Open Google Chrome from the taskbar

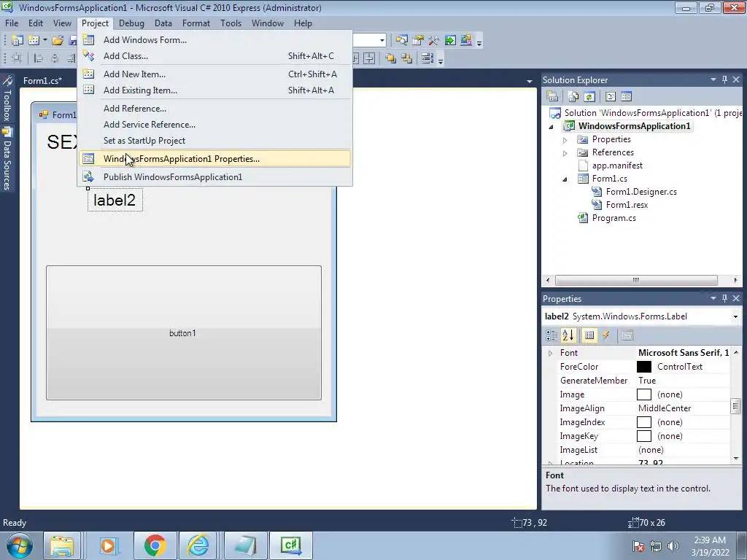(x=155, y=545)
